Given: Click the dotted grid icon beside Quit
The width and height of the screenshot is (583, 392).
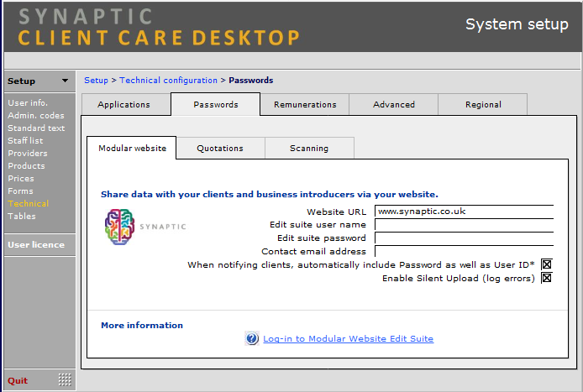Looking at the screenshot, I should click(x=65, y=379).
